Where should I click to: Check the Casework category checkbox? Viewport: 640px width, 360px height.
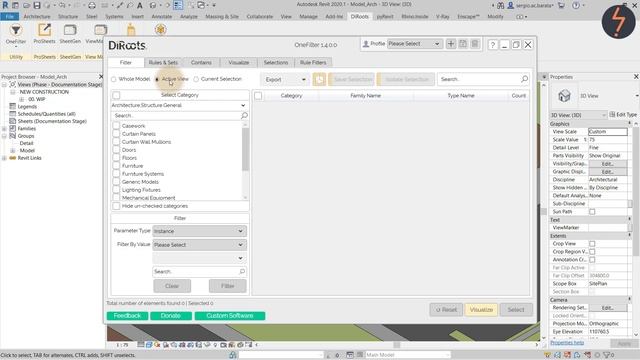point(116,126)
